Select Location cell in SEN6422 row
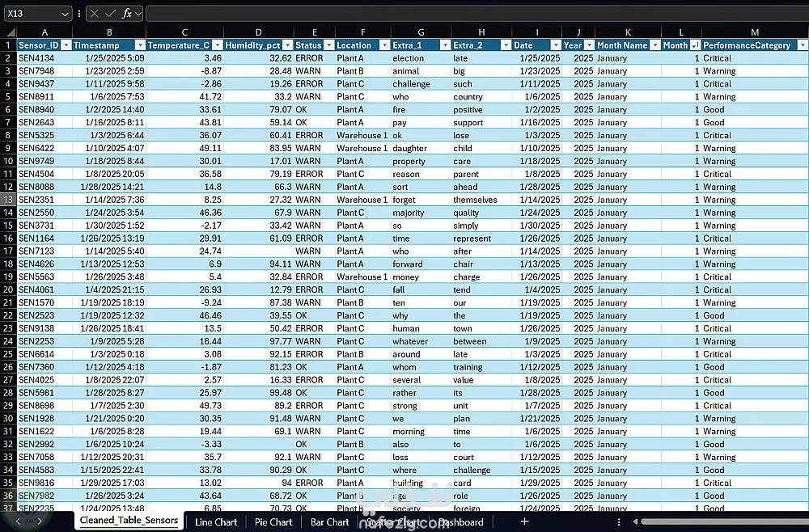Screen dimensions: 809x532 (362, 148)
